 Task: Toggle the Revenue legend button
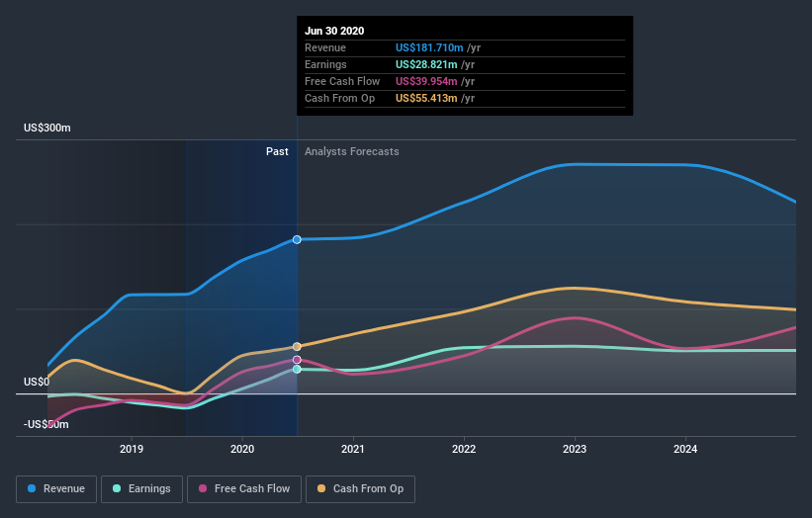pos(56,489)
